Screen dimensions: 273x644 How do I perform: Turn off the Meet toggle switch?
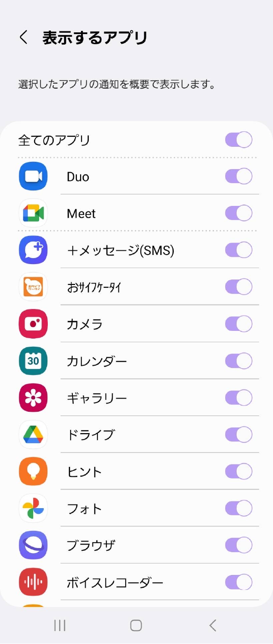[239, 213]
